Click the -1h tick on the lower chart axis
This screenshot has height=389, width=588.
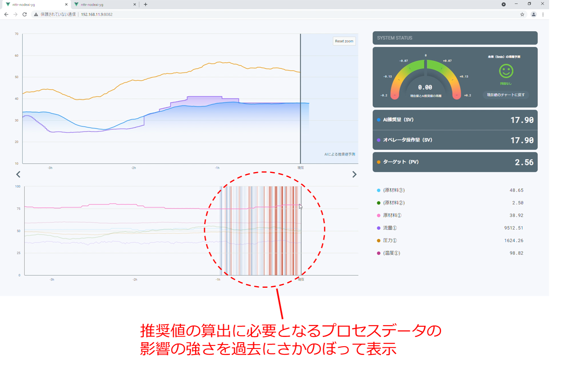tap(218, 279)
